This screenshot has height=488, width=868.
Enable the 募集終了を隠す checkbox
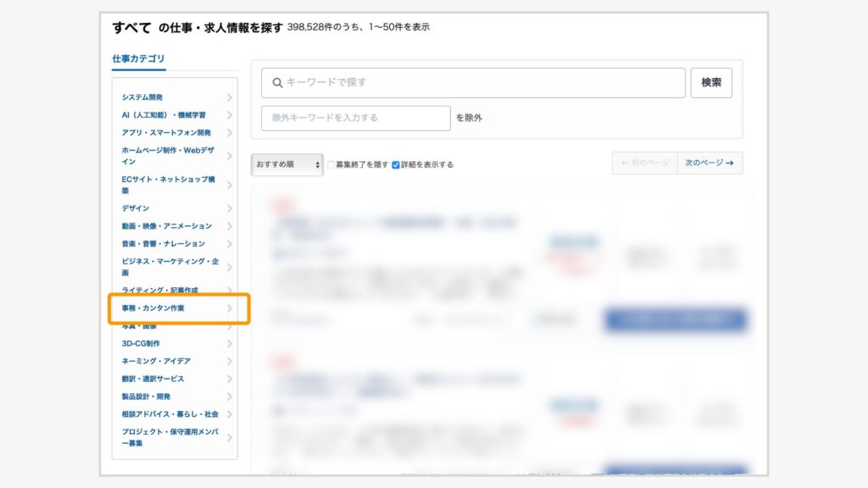coord(331,164)
